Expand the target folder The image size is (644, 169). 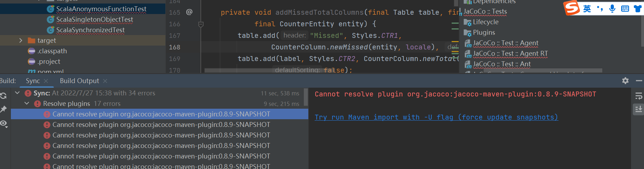tap(21, 40)
